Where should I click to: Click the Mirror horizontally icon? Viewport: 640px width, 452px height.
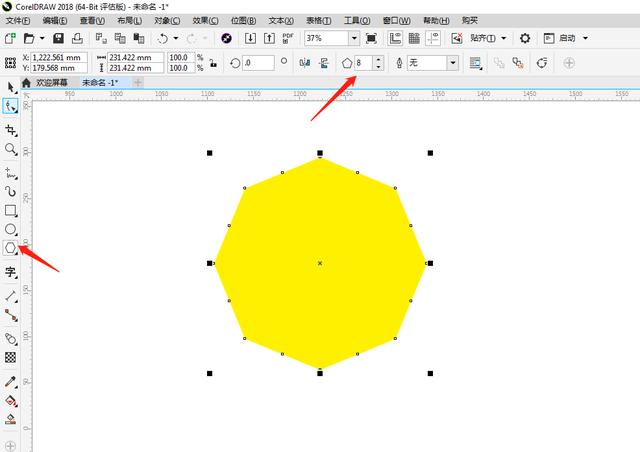point(304,63)
